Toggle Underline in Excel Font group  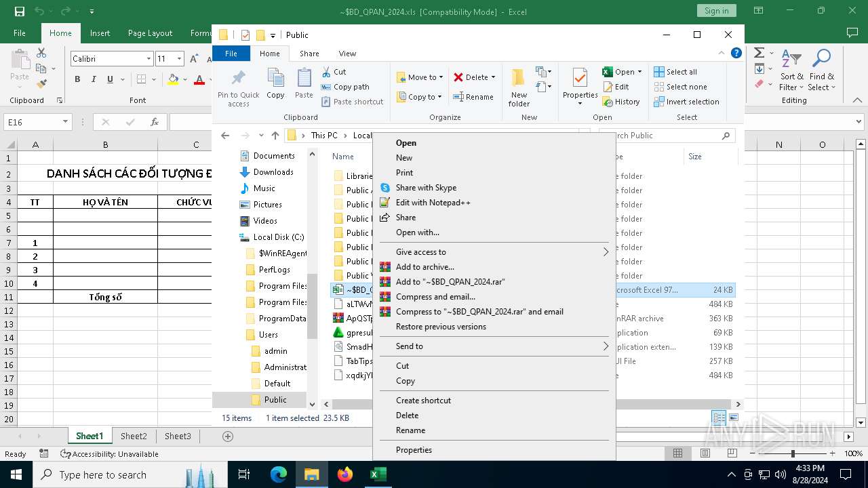pyautogui.click(x=110, y=79)
